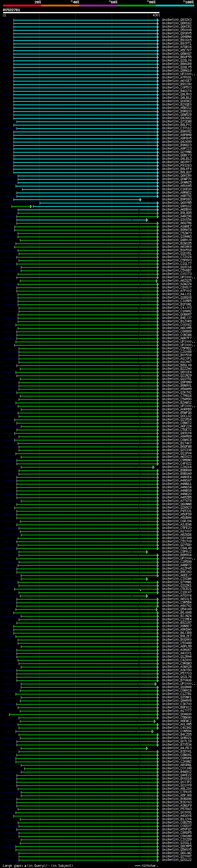Viewport: 197px width, 868px height.
Task: Click the label UniRef100_A9RT52
Action: [177, 196]
